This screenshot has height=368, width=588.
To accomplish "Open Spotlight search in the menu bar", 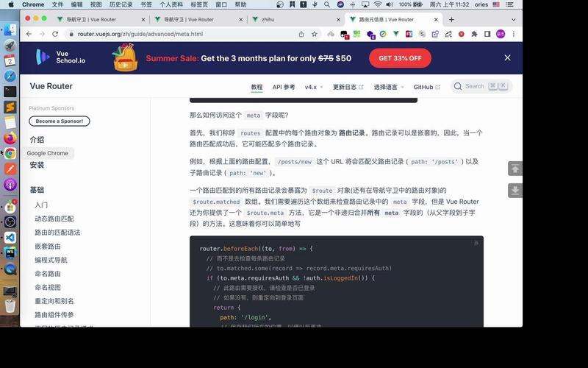I will tap(327, 4).
